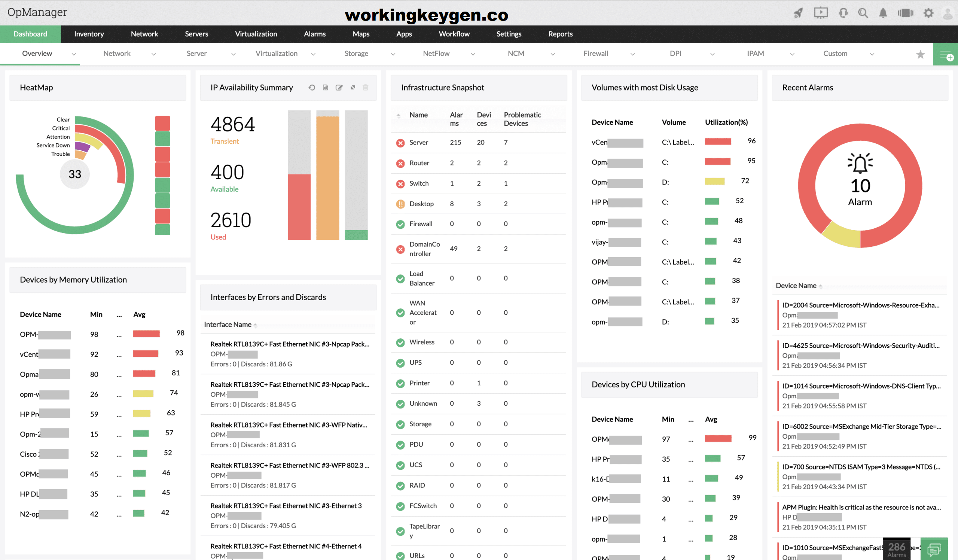Expand the Firewall dashboard dropdown arrow
This screenshot has width=958, height=560.
632,54
